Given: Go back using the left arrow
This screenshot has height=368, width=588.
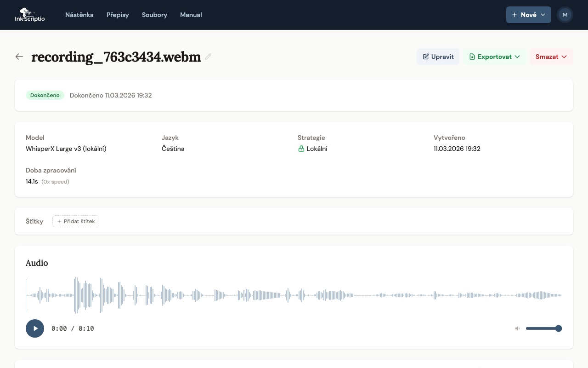Looking at the screenshot, I should point(19,57).
